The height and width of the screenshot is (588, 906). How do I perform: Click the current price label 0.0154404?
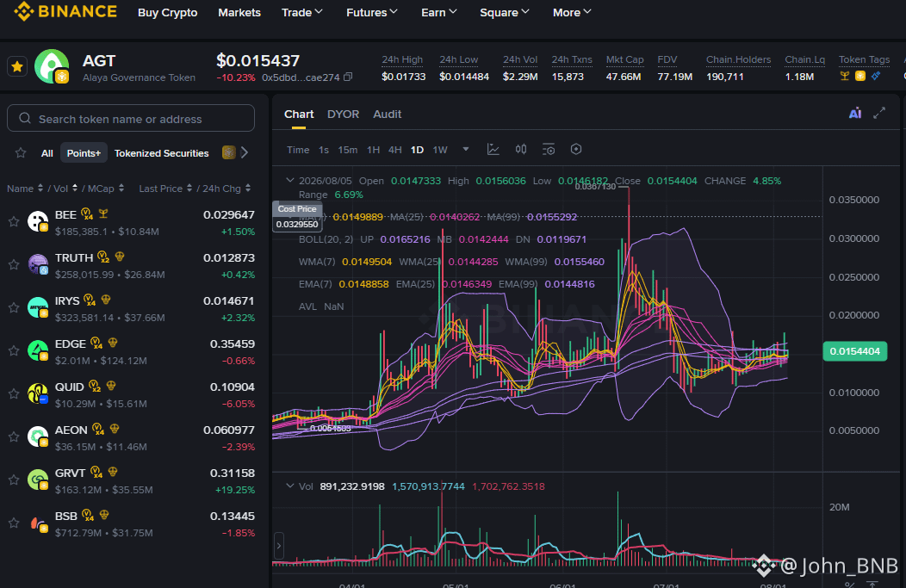(854, 351)
